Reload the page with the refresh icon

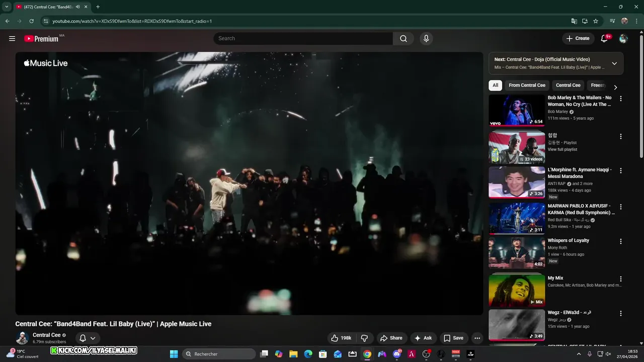point(31,21)
